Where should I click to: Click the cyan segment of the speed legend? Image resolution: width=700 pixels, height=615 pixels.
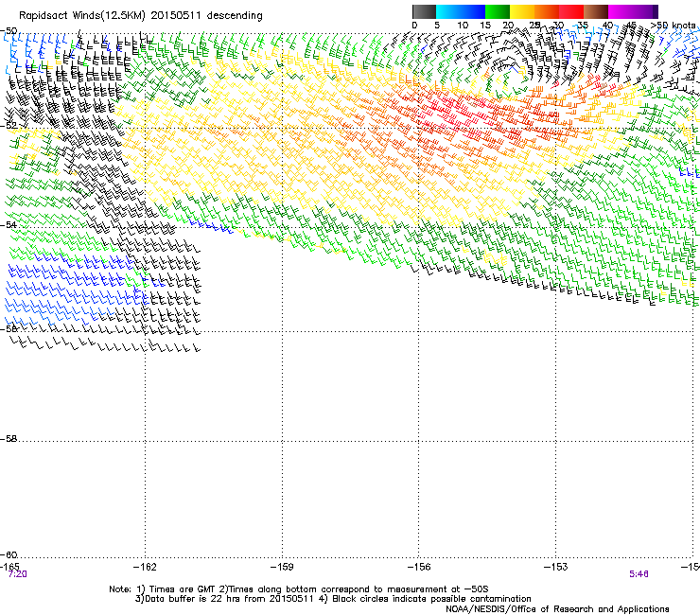coord(448,11)
